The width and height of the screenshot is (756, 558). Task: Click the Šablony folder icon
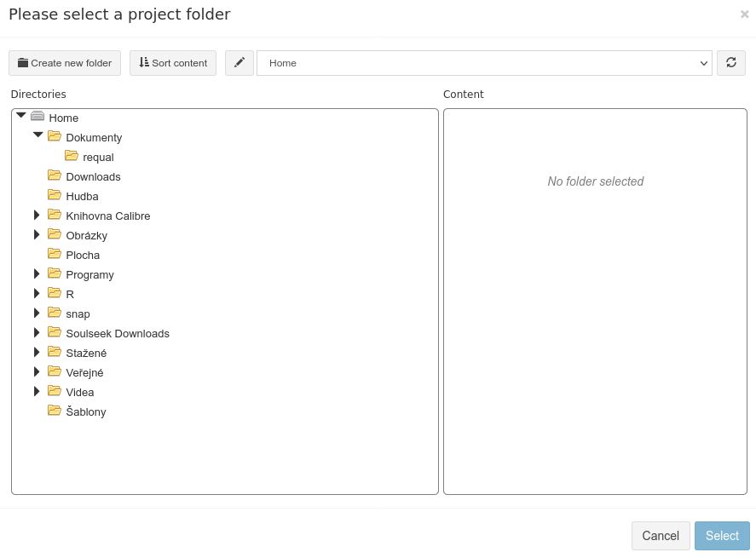point(55,411)
